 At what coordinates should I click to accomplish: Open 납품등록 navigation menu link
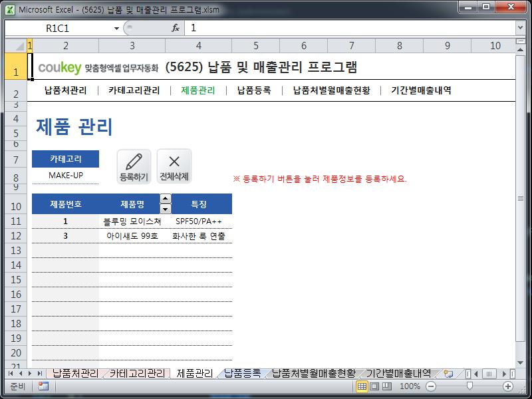[x=254, y=90]
